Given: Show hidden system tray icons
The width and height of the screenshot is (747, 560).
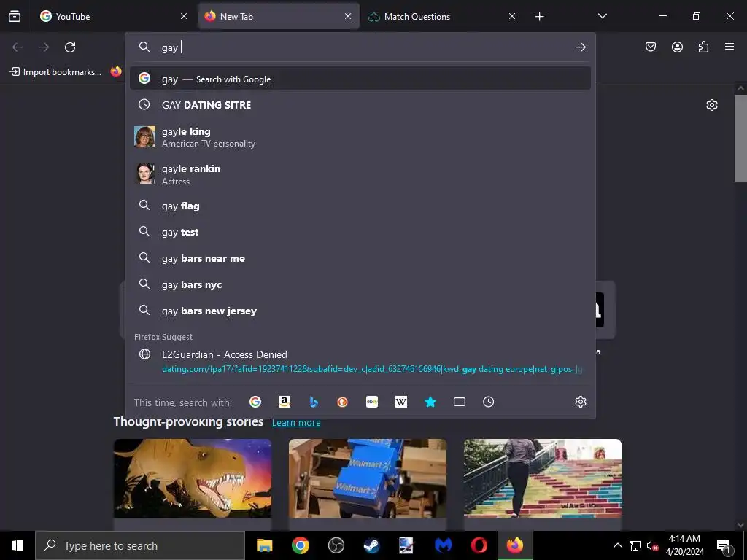Looking at the screenshot, I should pos(617,545).
